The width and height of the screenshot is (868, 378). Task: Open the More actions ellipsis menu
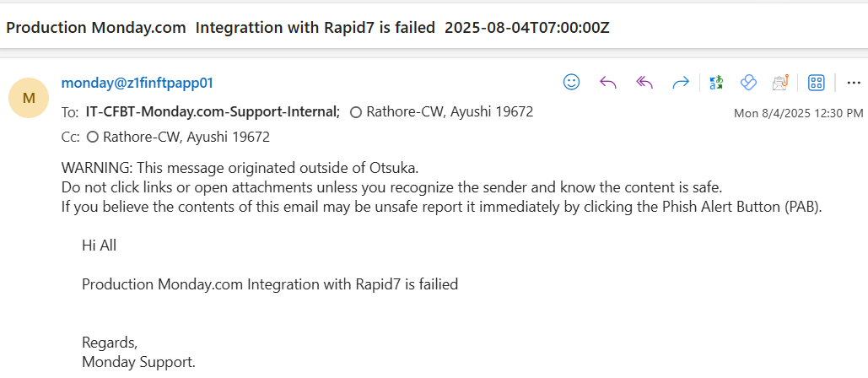click(853, 82)
